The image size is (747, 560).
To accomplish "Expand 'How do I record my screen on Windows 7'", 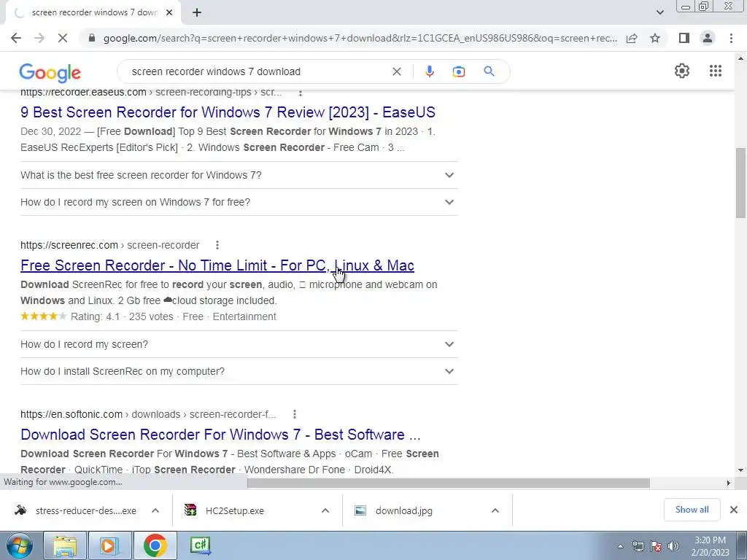I will (239, 202).
